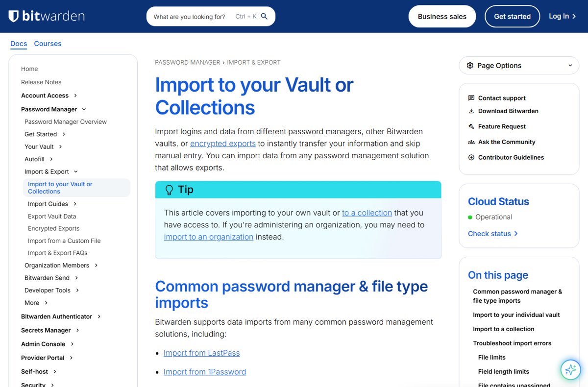This screenshot has height=387, width=588.
Task: Expand Bitwarden Authenticator chevron
Action: click(99, 316)
